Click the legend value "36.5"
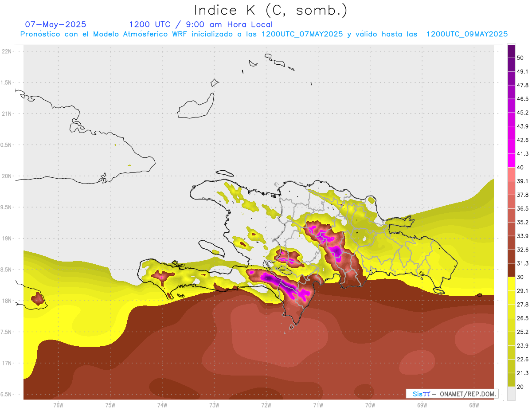 coord(523,208)
